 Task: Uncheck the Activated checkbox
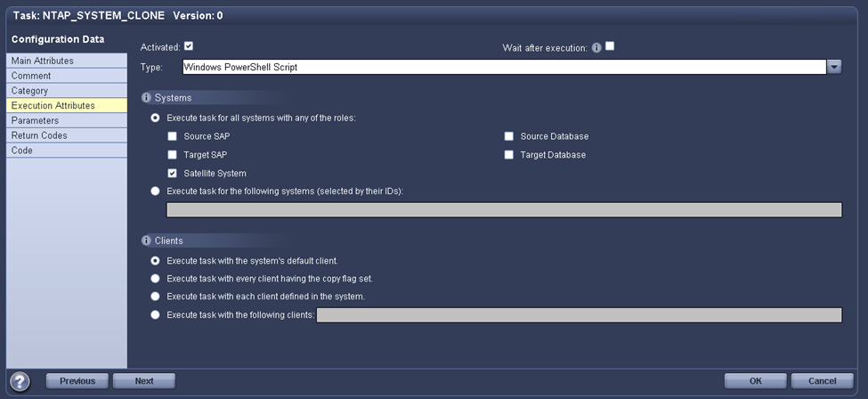click(189, 46)
